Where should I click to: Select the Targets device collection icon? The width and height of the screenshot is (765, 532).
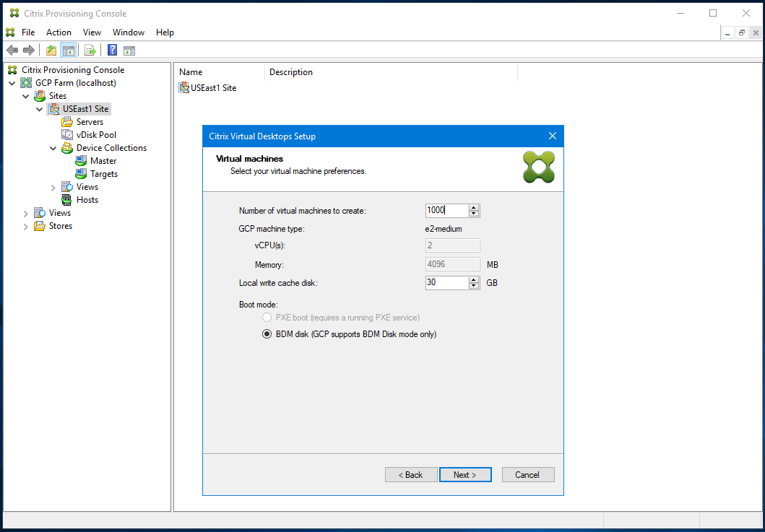pos(79,173)
